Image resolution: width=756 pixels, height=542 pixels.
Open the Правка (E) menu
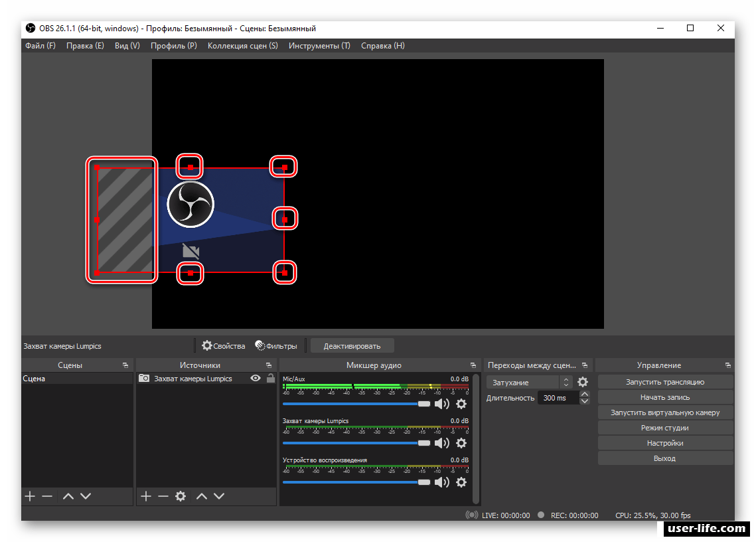[x=85, y=45]
